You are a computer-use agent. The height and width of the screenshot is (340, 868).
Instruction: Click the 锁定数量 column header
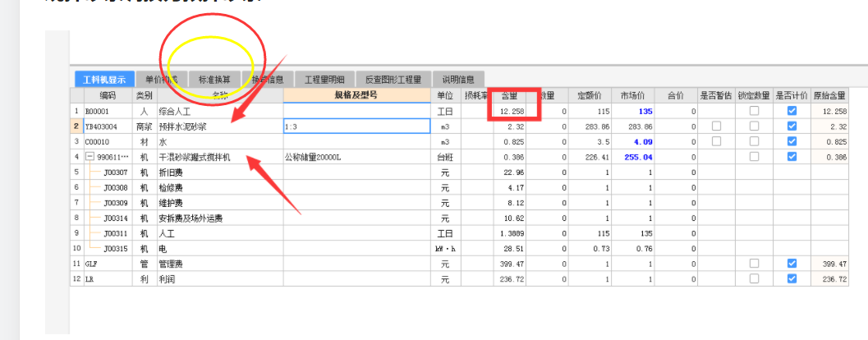[754, 95]
